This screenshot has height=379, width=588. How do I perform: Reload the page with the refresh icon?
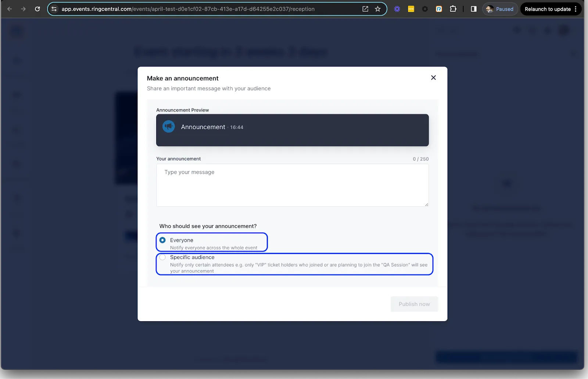point(37,9)
